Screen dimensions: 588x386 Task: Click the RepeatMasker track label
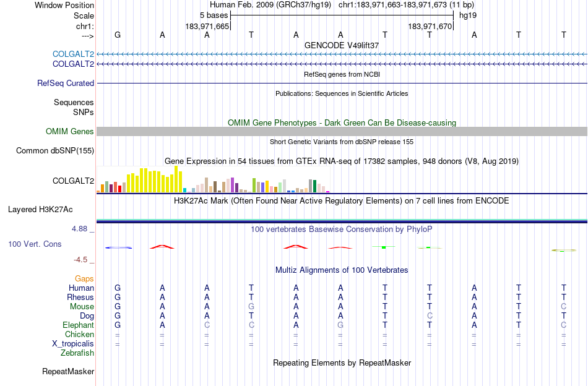click(68, 371)
